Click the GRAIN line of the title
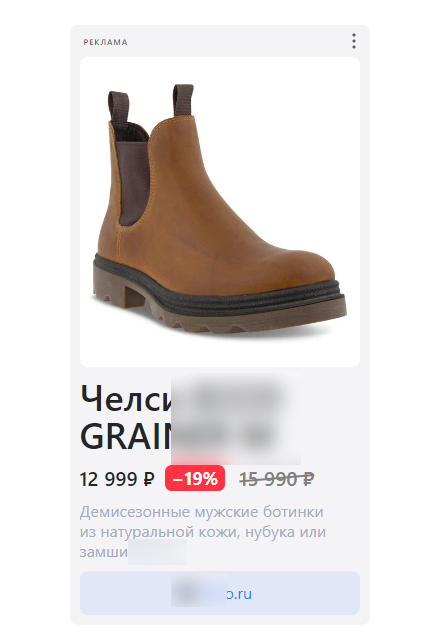Viewport: 431px width, 636px height. [x=126, y=436]
